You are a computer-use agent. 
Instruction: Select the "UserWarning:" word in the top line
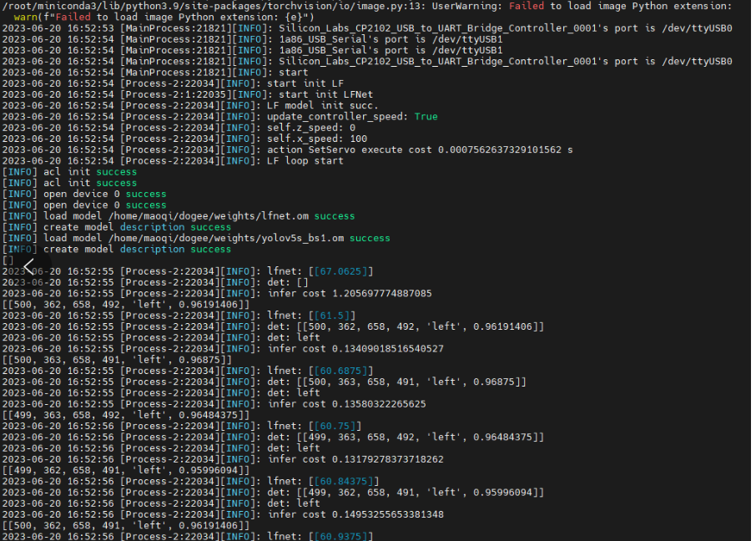point(466,6)
